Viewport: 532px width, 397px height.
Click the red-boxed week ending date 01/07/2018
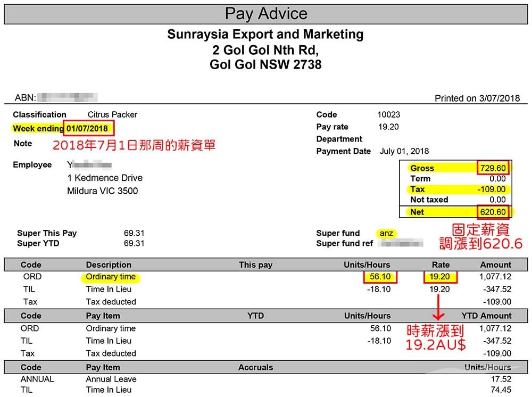tap(89, 128)
